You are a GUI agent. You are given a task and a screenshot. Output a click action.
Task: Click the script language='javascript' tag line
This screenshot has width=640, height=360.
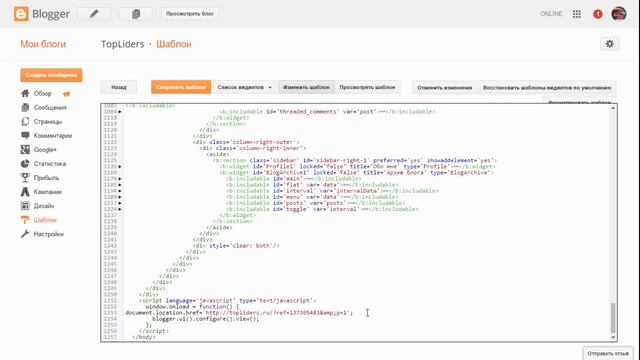[227, 300]
